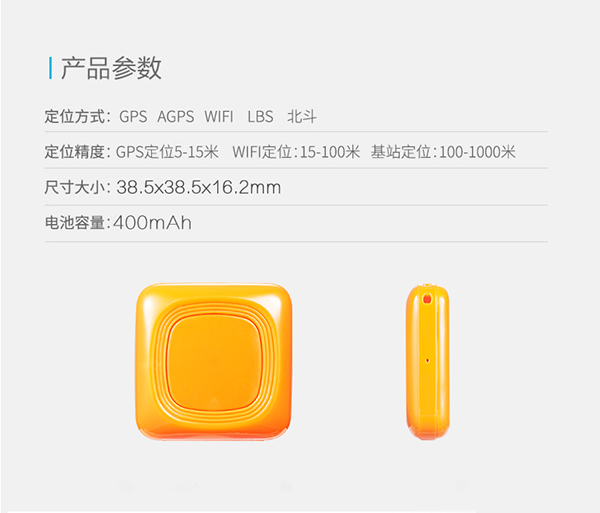Click the 38.5x38.5x16.2mm dimension value
Screen dimensions: 600x513
(x=199, y=187)
